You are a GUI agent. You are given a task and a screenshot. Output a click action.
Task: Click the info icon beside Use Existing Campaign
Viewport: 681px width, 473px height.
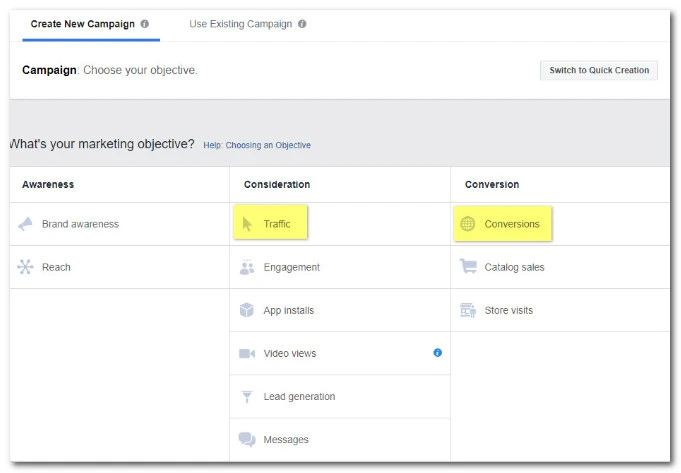tap(302, 24)
